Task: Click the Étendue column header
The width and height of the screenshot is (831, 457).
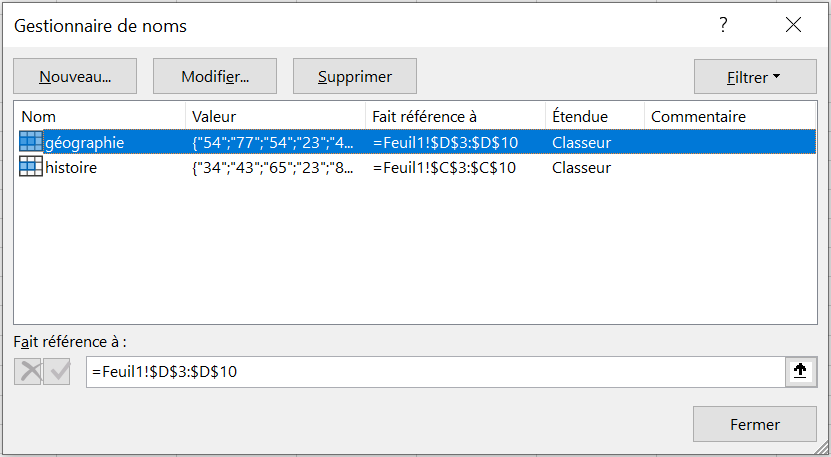Action: pyautogui.click(x=595, y=116)
